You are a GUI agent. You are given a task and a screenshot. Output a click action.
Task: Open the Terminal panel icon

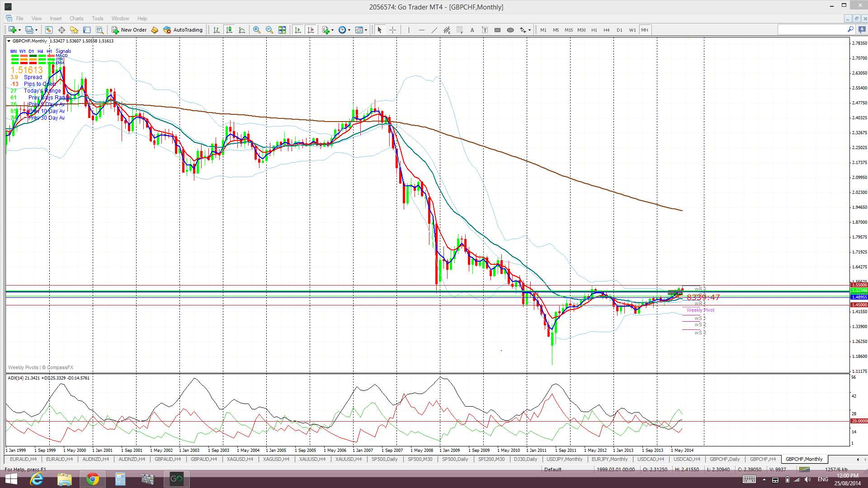pos(87,30)
